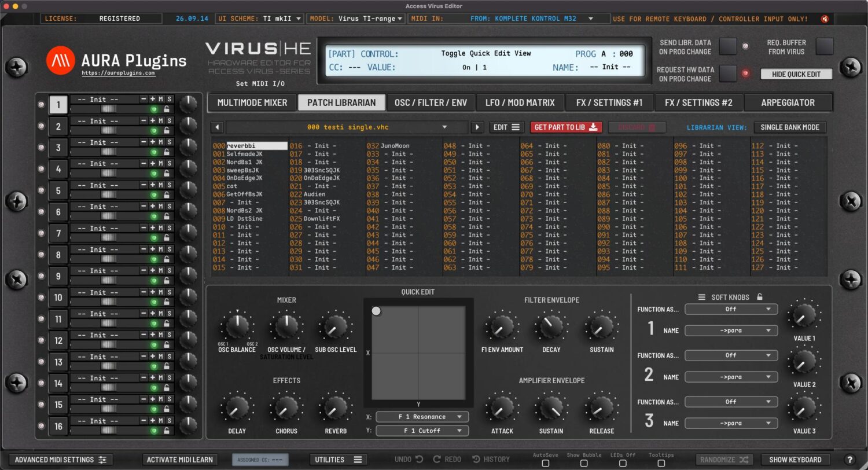Switch to the FX / Settings #2 tab
This screenshot has width=868, height=470.
tap(698, 102)
